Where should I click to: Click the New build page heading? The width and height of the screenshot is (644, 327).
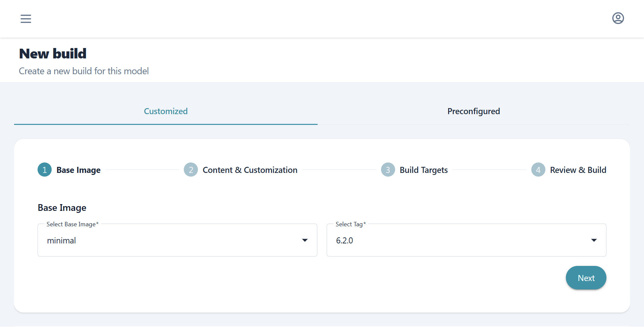[x=53, y=54]
